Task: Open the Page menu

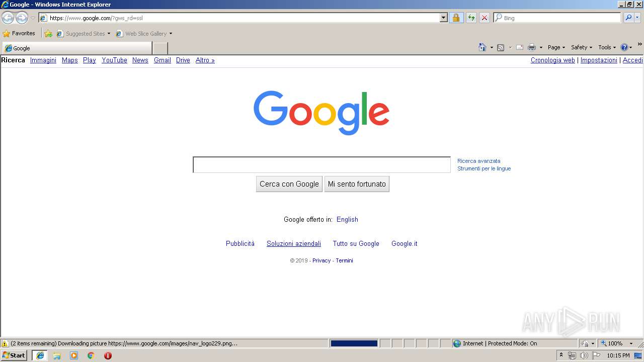Action: pyautogui.click(x=556, y=47)
